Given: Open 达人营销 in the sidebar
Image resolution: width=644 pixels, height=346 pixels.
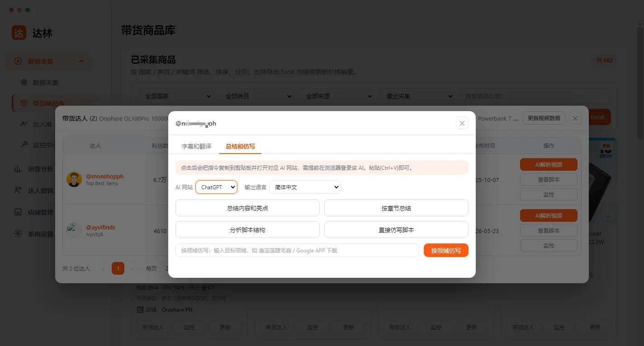Looking at the screenshot, I should [41, 191].
